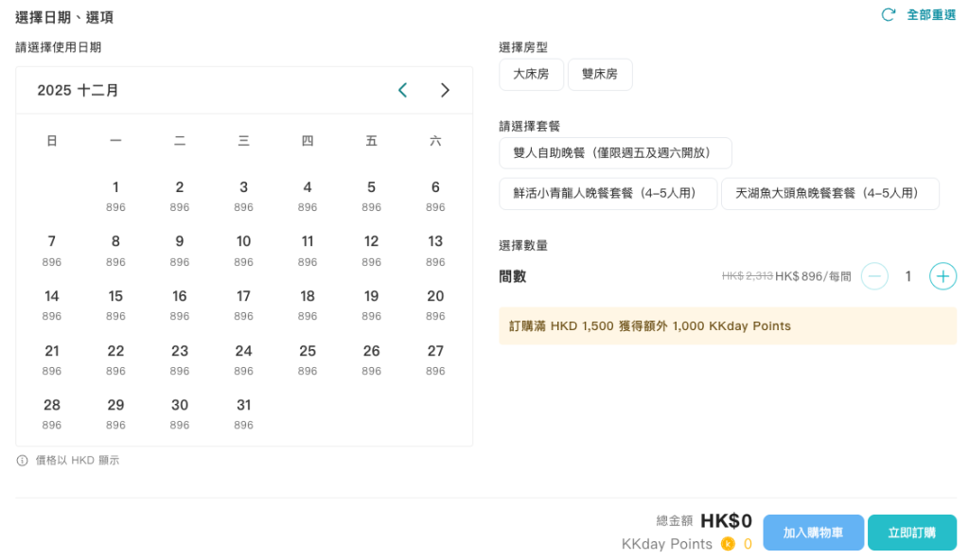Select December 31 date cell

click(243, 412)
